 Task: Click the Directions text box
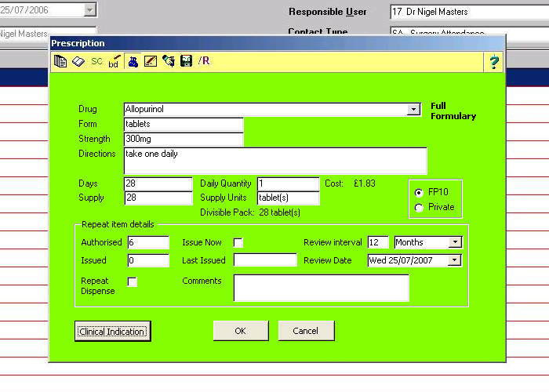point(275,161)
